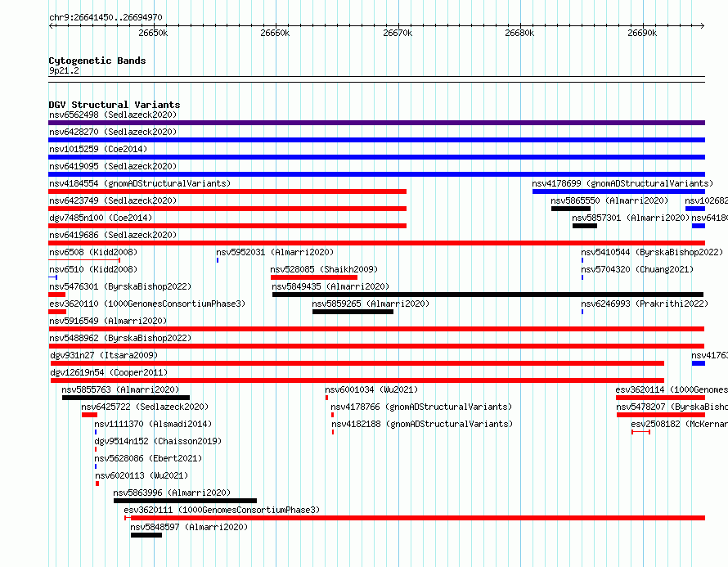Open the nsv5410544 (ByrskaBishop2022) label
The height and width of the screenshot is (567, 728).
[x=652, y=252]
